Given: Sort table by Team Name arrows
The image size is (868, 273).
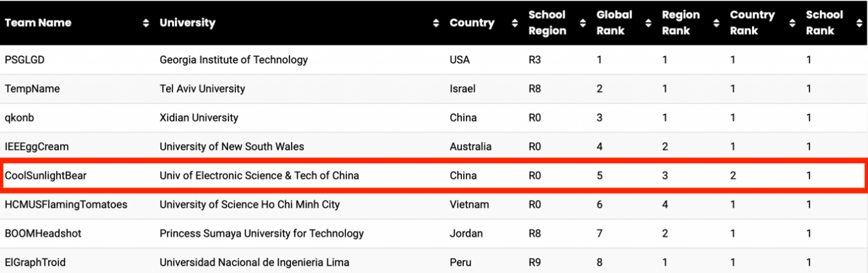Looking at the screenshot, I should click(x=146, y=23).
